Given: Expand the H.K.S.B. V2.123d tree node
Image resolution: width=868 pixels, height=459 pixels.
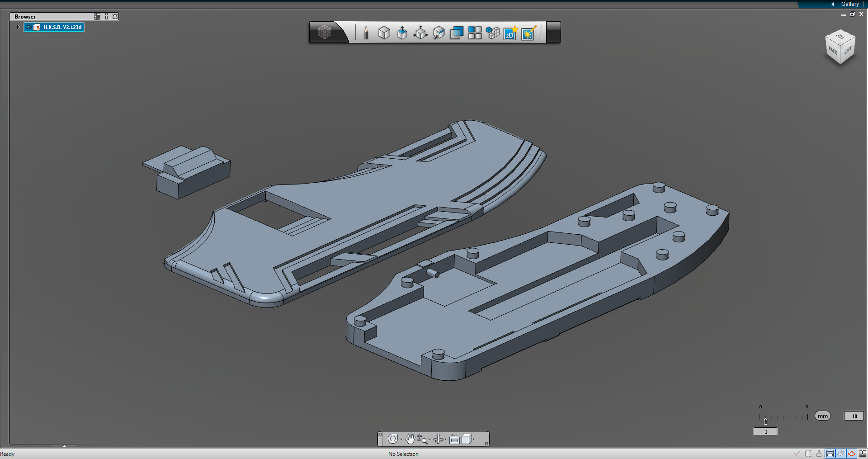Looking at the screenshot, I should (x=18, y=27).
